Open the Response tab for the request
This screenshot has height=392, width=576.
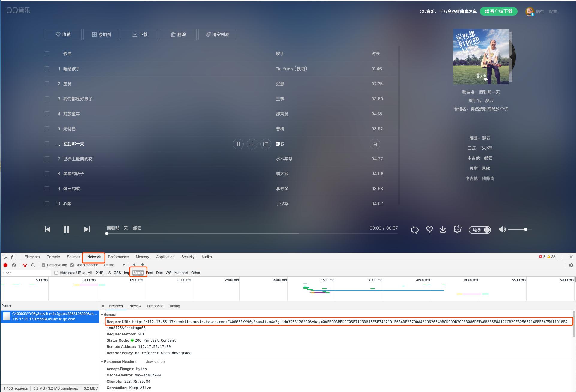click(155, 306)
